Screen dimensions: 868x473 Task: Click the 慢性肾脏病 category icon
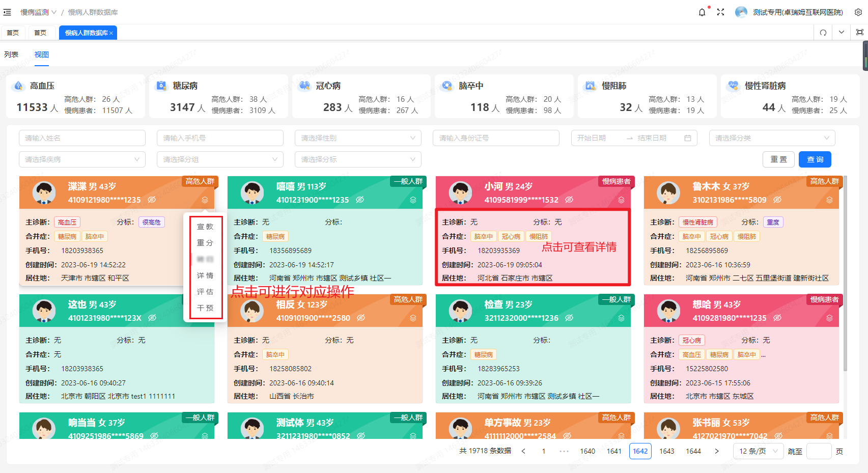click(733, 86)
